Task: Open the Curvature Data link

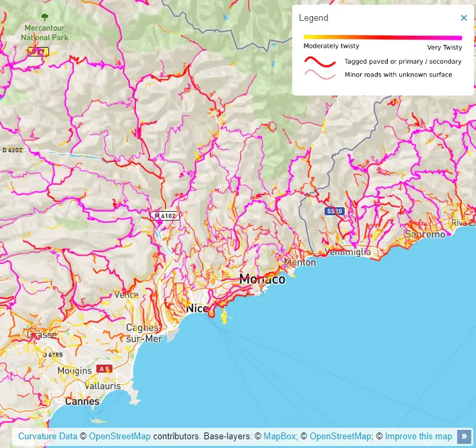Action: click(x=48, y=437)
